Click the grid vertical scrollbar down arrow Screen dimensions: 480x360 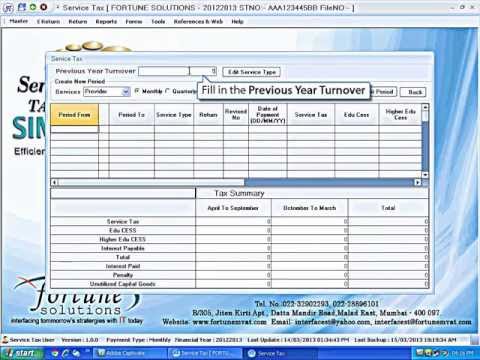[x=425, y=175]
